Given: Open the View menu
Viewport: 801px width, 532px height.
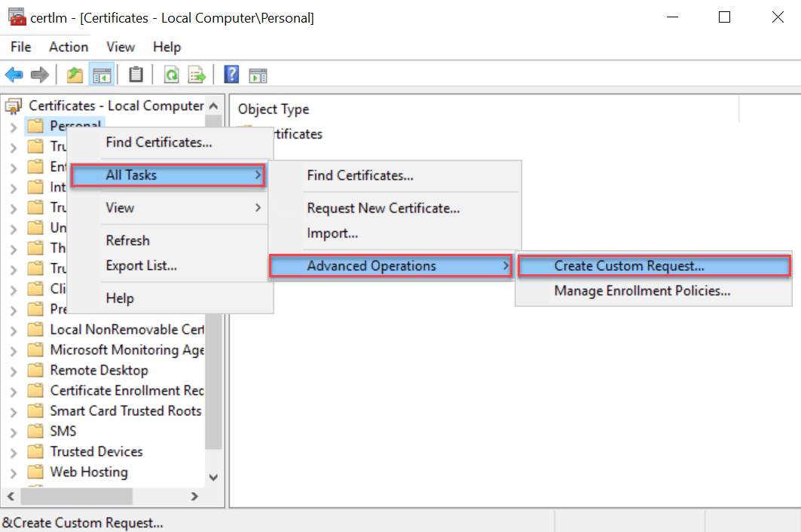Looking at the screenshot, I should [120, 47].
